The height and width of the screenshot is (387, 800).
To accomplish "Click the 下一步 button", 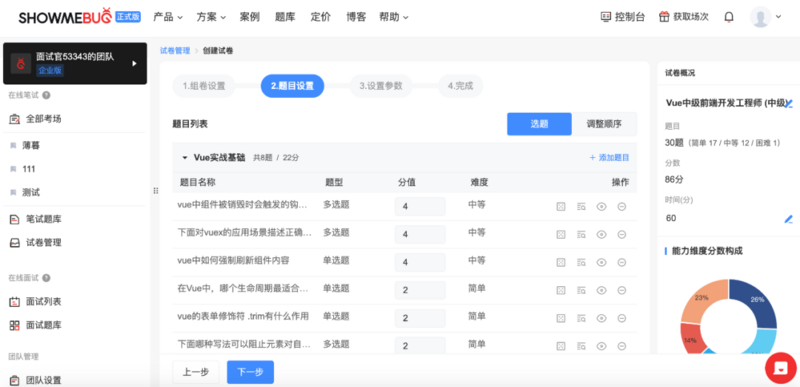I will [250, 372].
